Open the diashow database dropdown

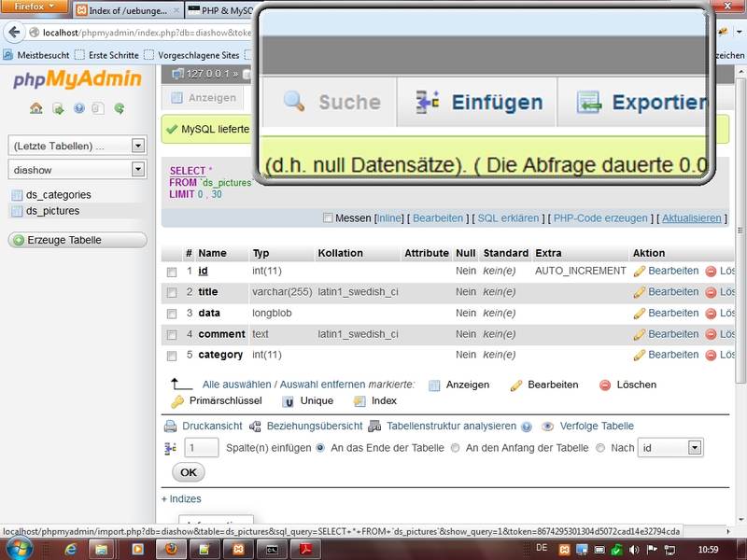click(x=78, y=170)
